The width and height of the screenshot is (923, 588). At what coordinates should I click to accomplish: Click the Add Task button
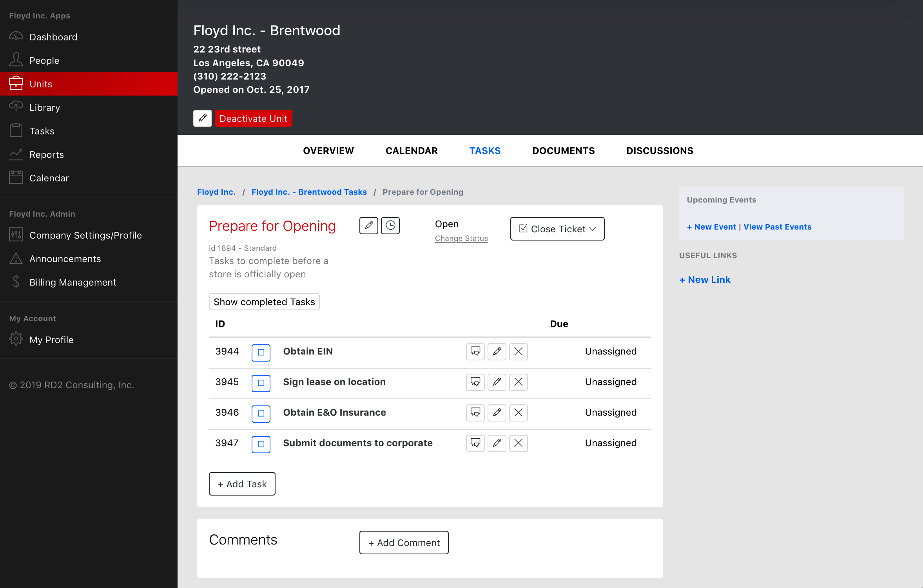tap(242, 484)
